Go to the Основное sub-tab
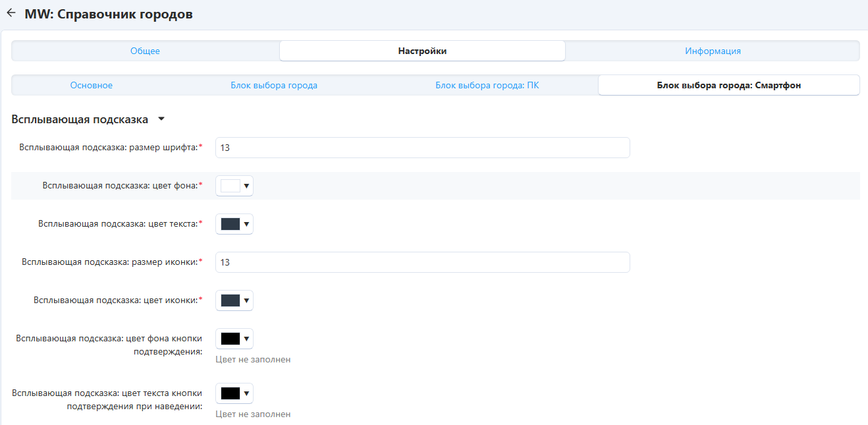The width and height of the screenshot is (868, 425). [92, 85]
